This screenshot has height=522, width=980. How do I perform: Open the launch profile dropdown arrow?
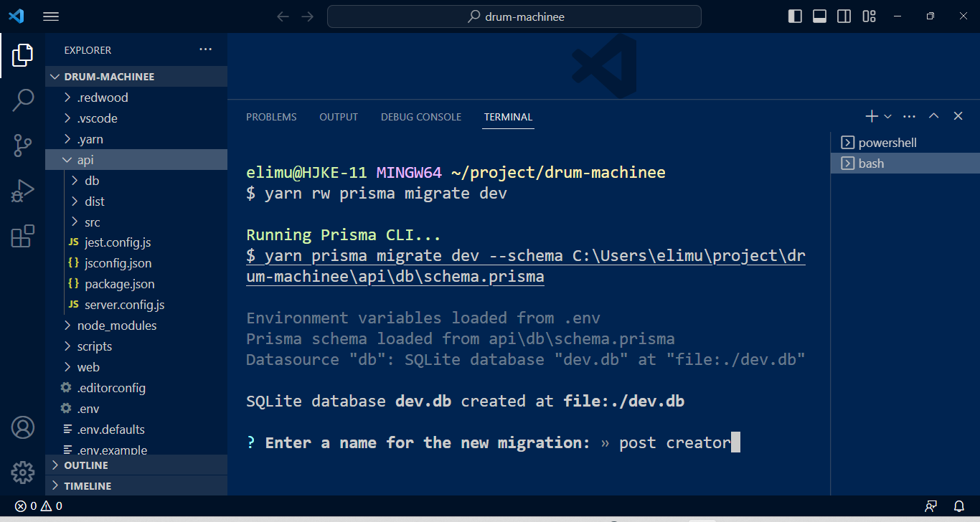(x=888, y=116)
